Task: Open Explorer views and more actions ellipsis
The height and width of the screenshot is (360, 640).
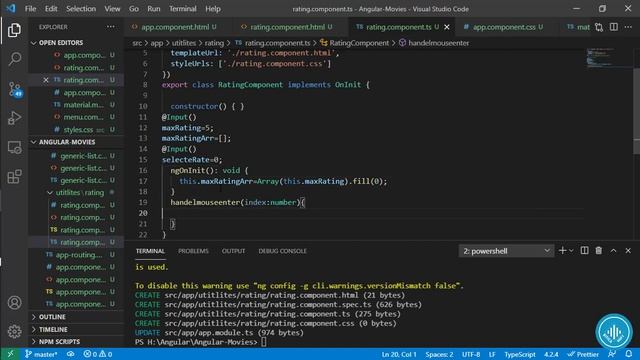Action: (x=111, y=27)
